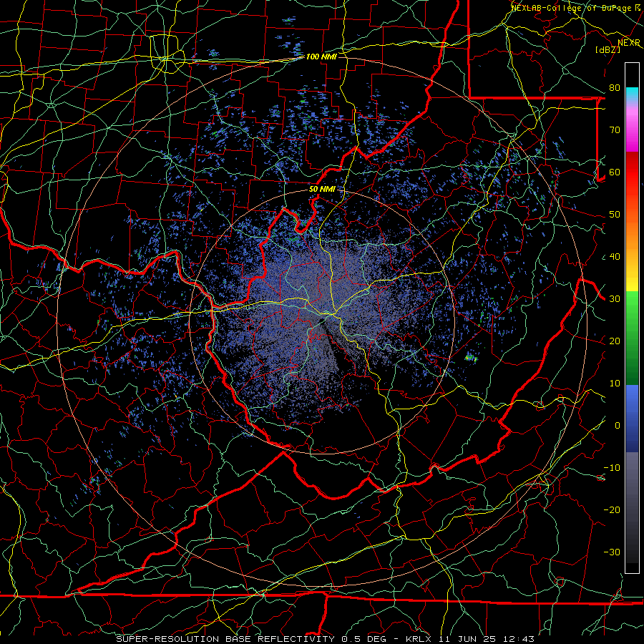Screen dimensions: 644x644
Task: Click the 11 JUN 25 12:43 timestamp
Action: click(487, 639)
